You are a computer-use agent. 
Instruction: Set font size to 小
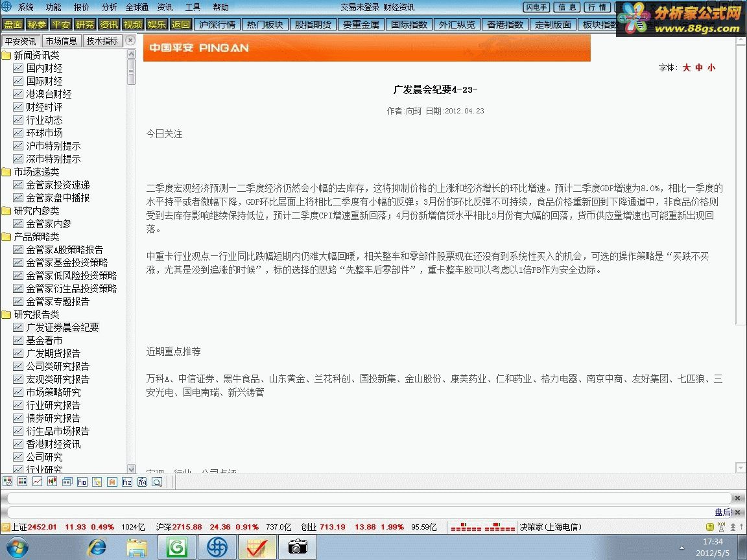(711, 67)
